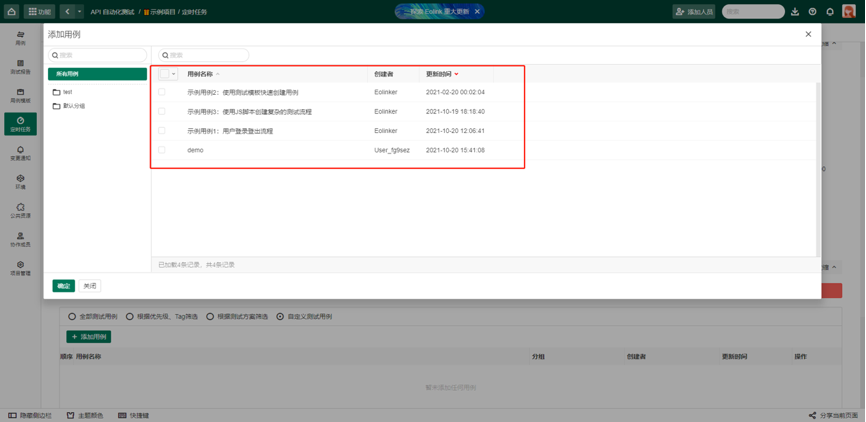Check the box for the demo row
Image resolution: width=866 pixels, height=422 pixels.
click(x=162, y=150)
